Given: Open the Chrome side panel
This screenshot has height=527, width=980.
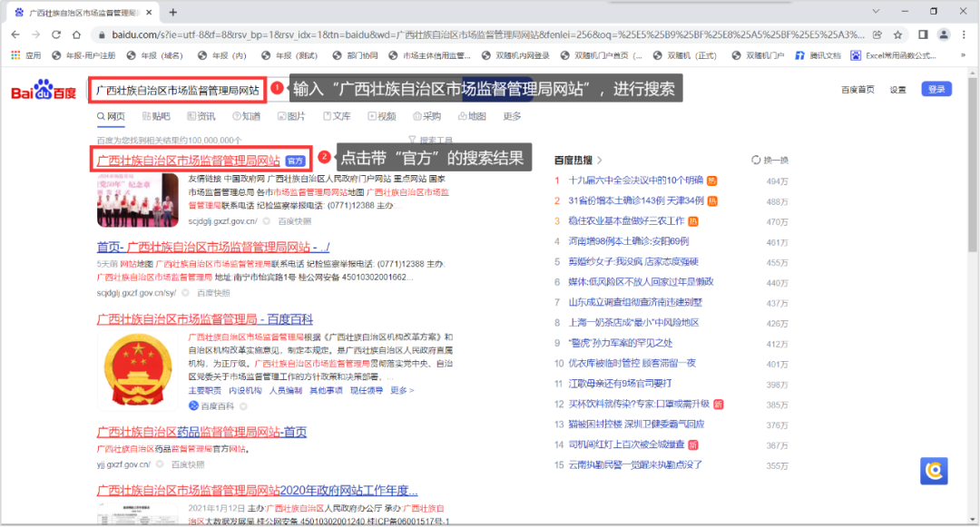Looking at the screenshot, I should (923, 35).
